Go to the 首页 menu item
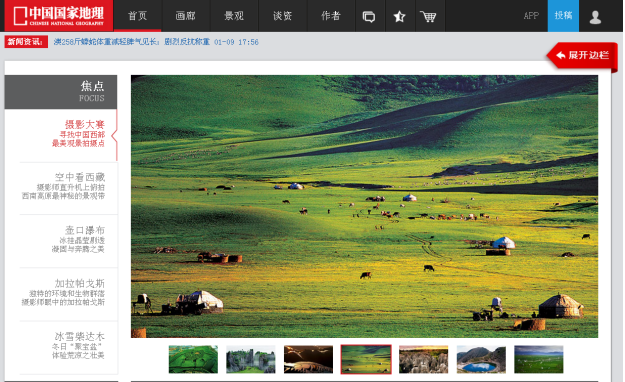 (138, 16)
